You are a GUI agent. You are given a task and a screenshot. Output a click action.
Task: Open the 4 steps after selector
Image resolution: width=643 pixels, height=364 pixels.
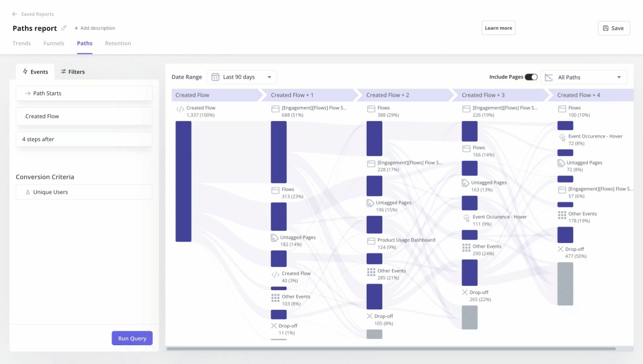click(x=84, y=139)
